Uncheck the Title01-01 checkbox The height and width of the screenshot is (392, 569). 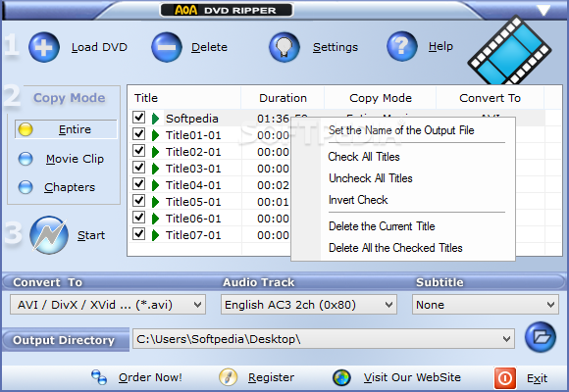pyautogui.click(x=138, y=134)
